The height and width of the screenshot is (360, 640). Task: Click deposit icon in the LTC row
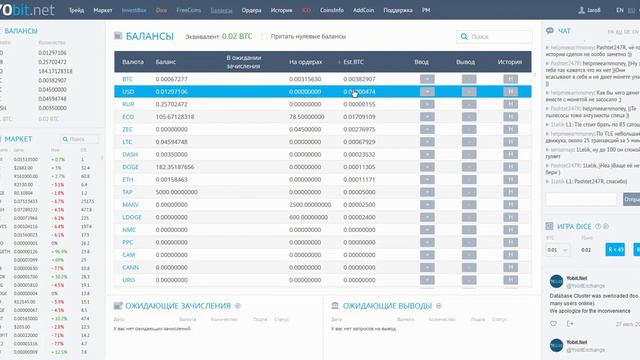(x=427, y=142)
